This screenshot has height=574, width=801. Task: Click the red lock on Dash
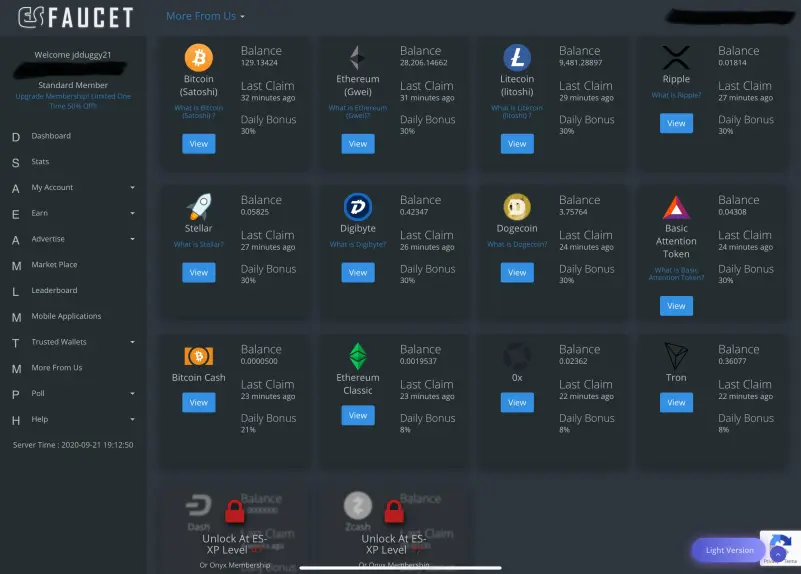pos(235,511)
